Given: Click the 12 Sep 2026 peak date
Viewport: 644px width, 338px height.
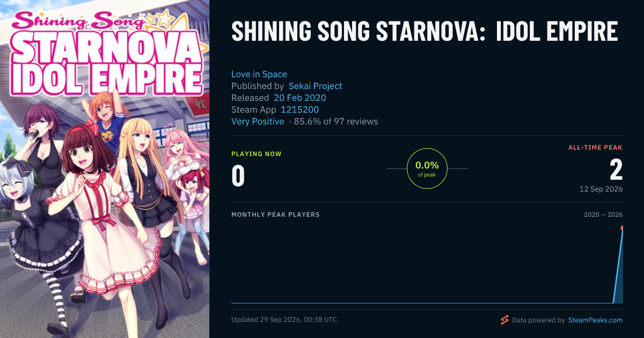Looking at the screenshot, I should point(601,189).
